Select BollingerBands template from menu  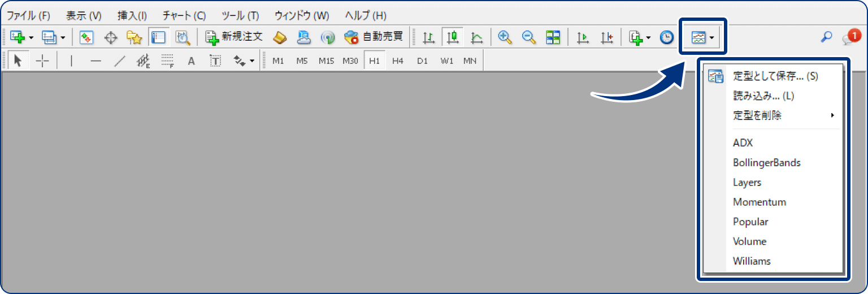pyautogui.click(x=766, y=163)
